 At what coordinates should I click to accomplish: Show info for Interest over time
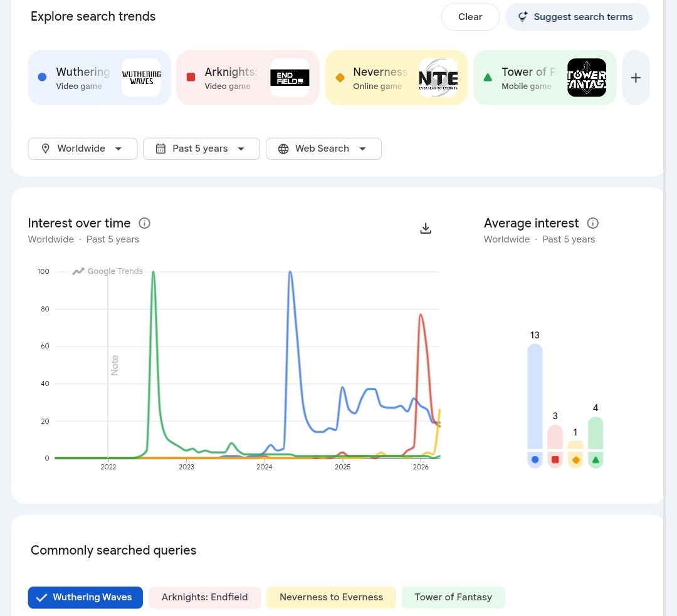tap(144, 223)
